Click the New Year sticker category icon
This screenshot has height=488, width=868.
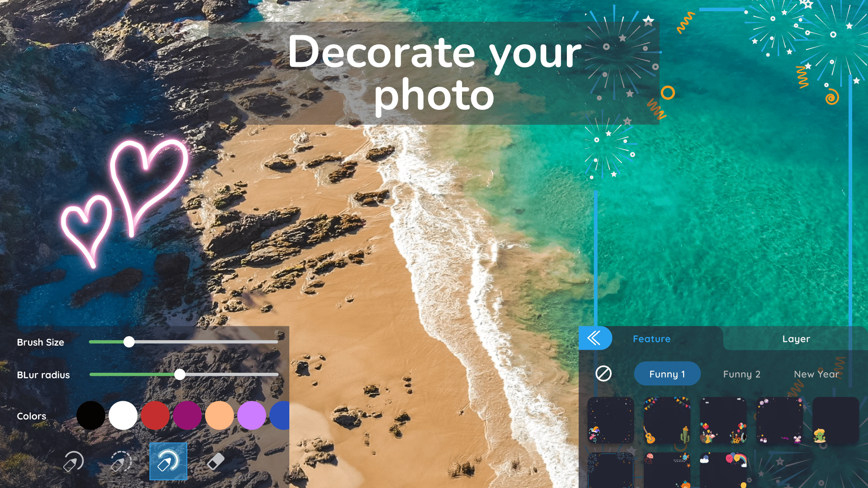pos(816,374)
